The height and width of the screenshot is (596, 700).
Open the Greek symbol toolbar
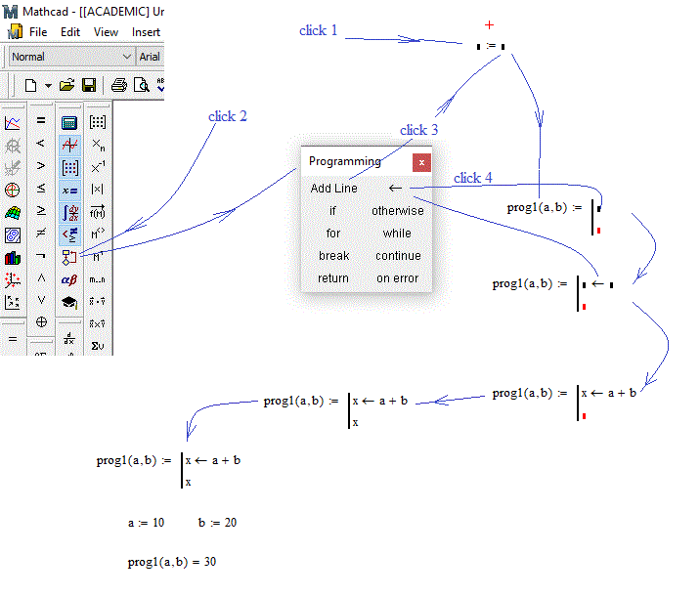click(x=69, y=279)
